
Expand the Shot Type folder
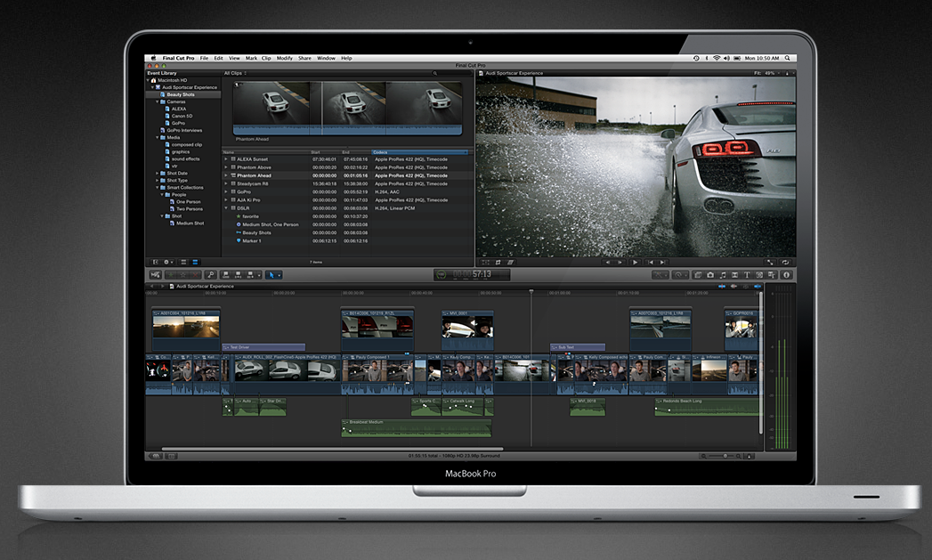(x=158, y=180)
